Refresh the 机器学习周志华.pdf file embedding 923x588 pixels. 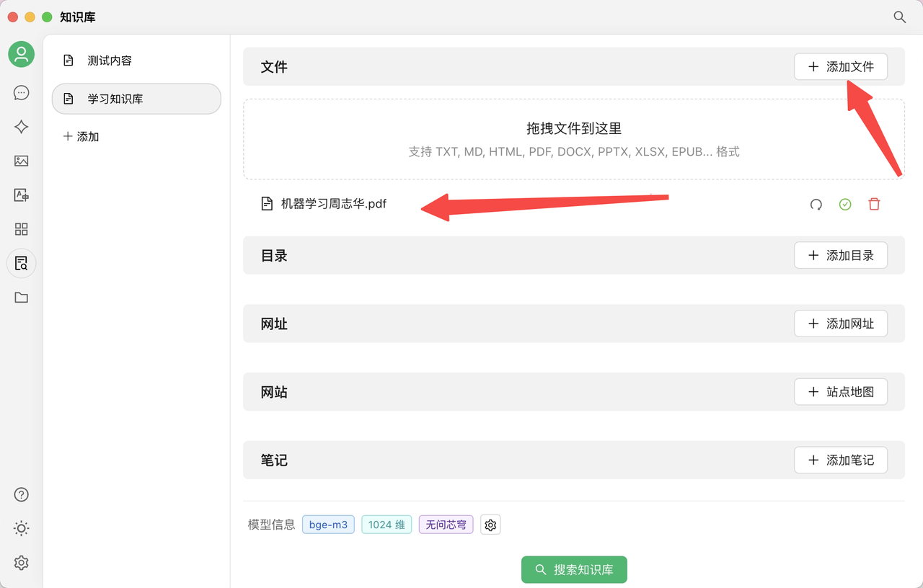click(x=816, y=204)
